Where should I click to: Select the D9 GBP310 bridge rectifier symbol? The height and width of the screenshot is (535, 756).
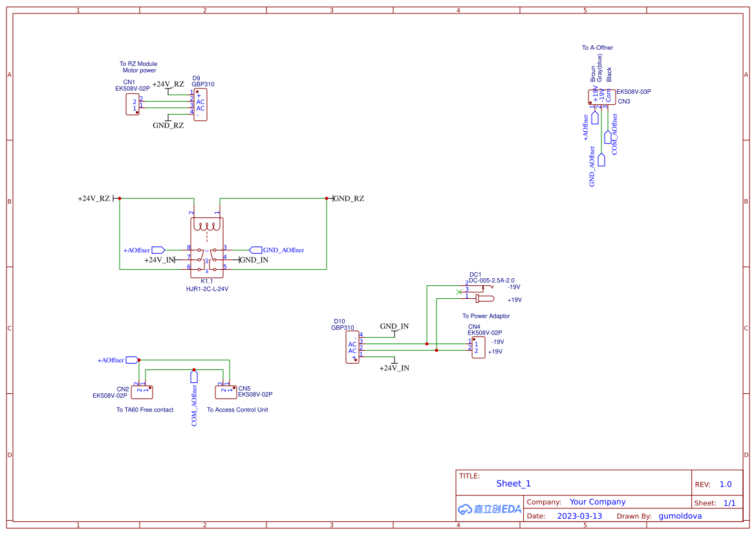[x=199, y=104]
